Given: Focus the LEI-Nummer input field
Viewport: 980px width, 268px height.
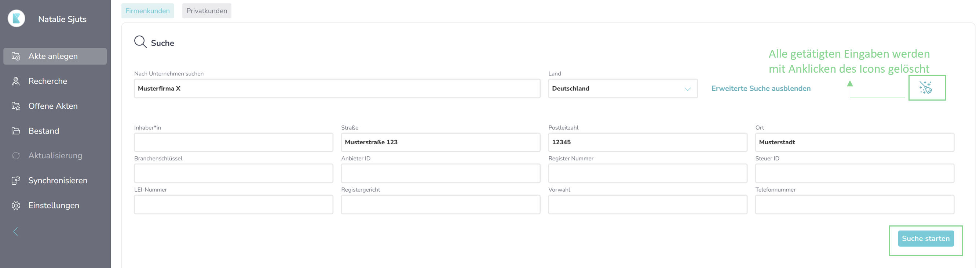Looking at the screenshot, I should point(234,204).
